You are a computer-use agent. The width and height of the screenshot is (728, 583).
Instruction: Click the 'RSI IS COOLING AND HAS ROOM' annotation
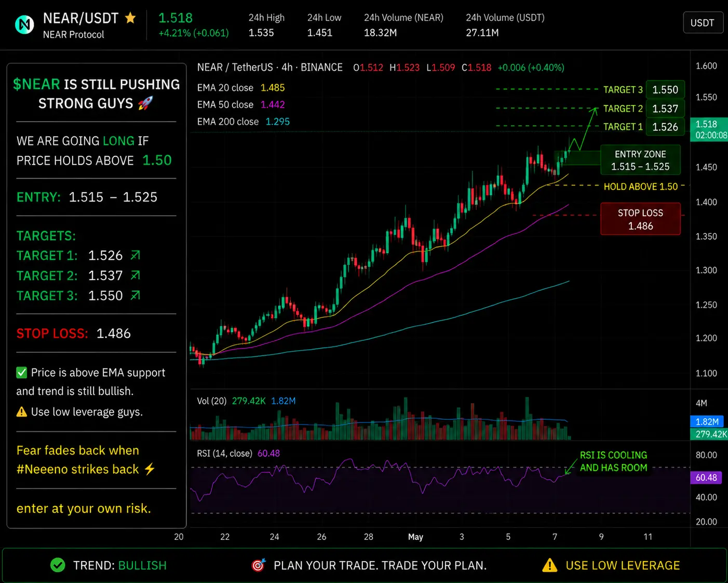tap(614, 461)
